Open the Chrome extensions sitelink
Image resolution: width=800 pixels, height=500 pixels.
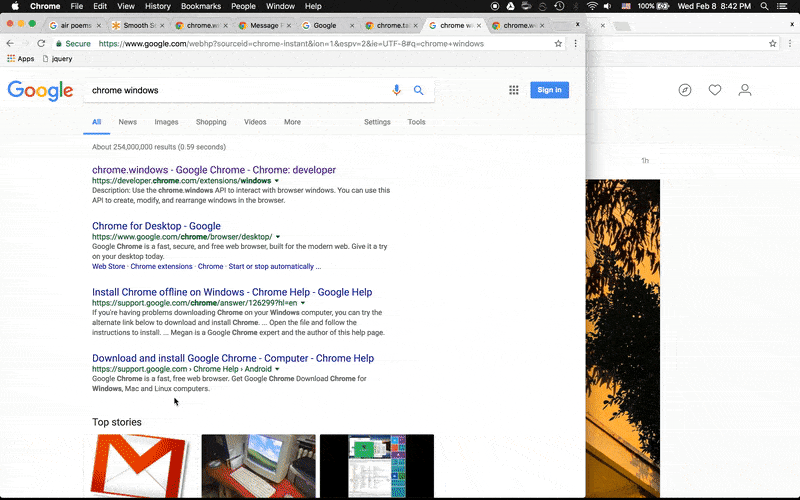tap(161, 266)
